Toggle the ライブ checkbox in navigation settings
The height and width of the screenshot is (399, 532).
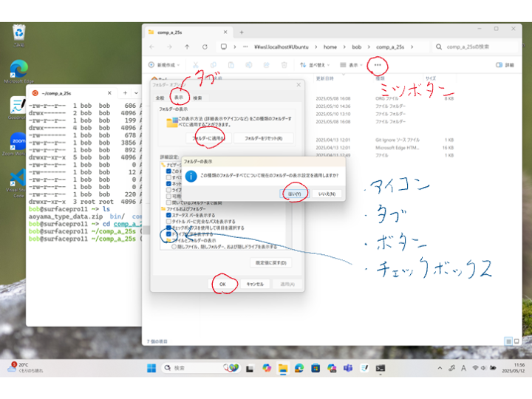168,190
